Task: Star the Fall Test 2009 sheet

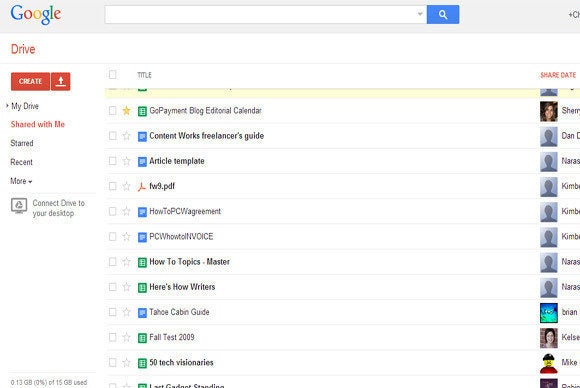Action: click(x=127, y=337)
